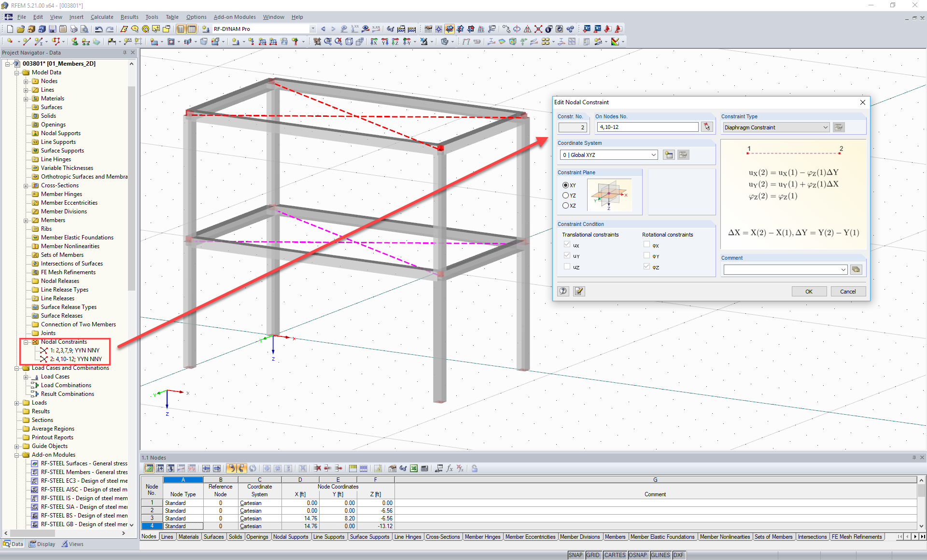Click the On Nodes No. input field
The image size is (927, 560).
[647, 126]
